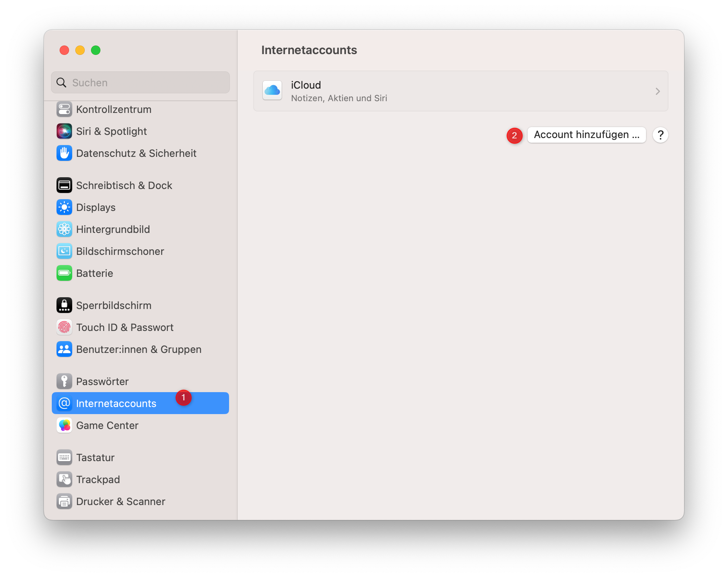Open the Hintergrundbild pane

pos(140,229)
